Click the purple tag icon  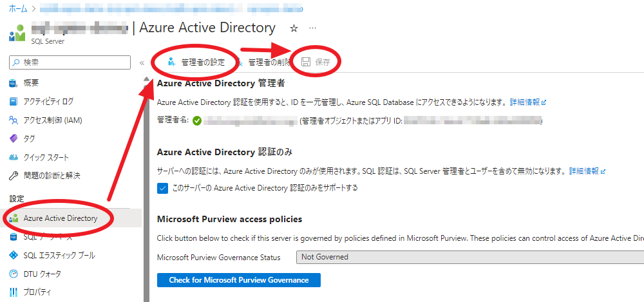pos(14,139)
